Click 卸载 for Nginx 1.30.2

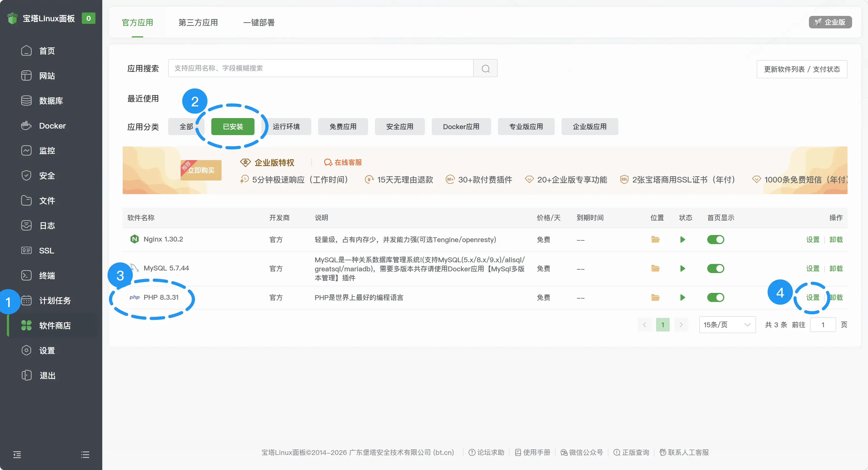pos(836,239)
